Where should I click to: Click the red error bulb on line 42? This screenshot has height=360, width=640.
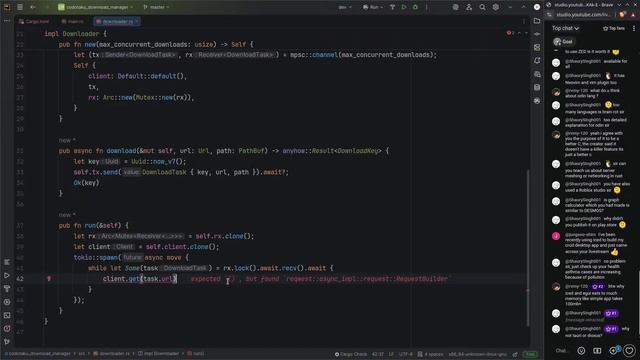click(49, 279)
